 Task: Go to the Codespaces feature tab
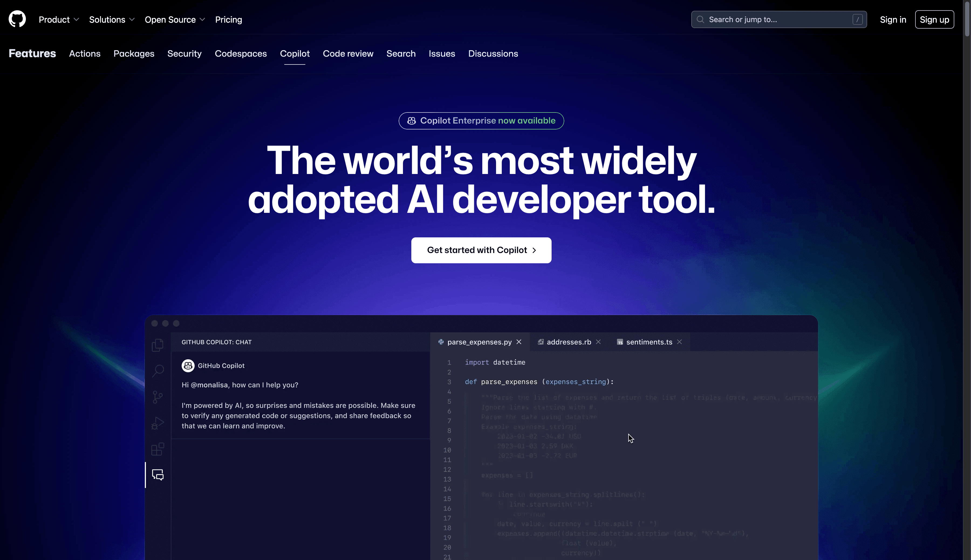tap(241, 53)
